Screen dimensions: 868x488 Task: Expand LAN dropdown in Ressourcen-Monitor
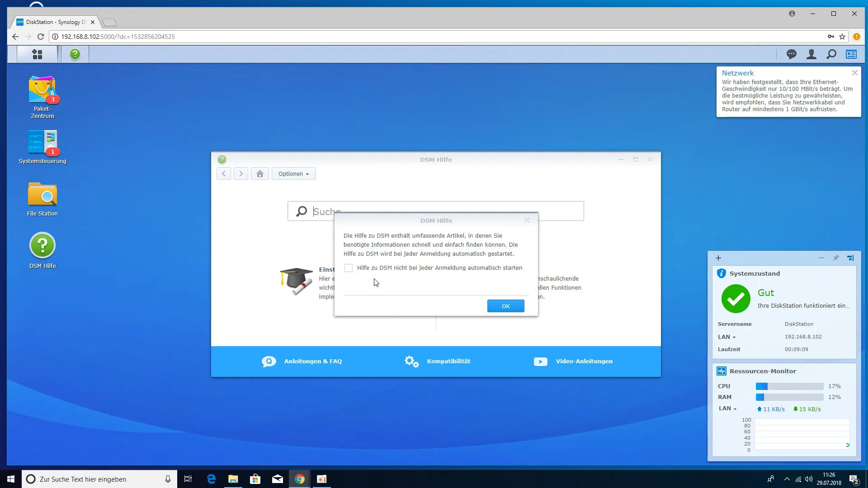pos(728,408)
